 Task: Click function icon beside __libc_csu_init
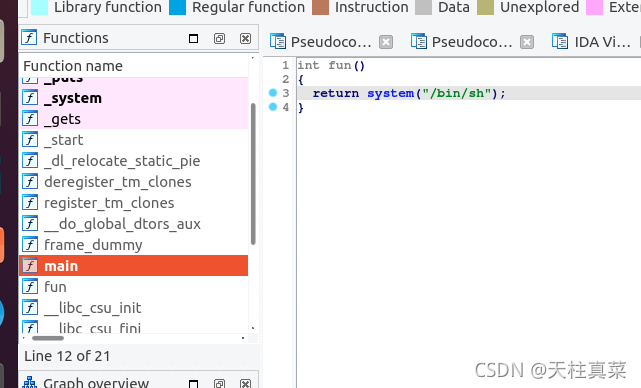(30, 308)
